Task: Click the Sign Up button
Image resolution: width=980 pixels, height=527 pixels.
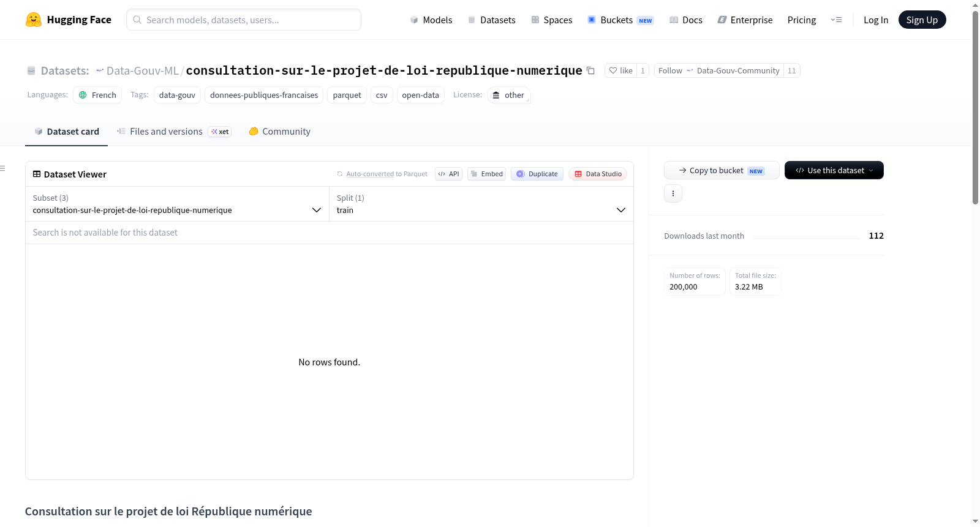Action: (922, 20)
